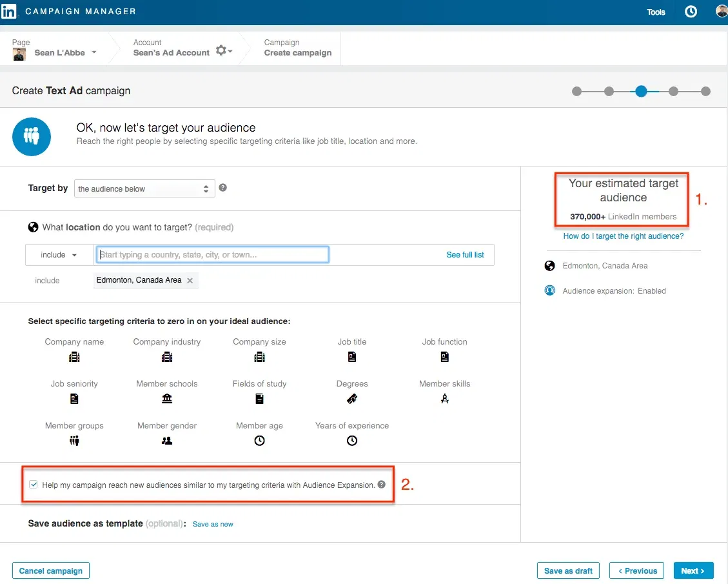This screenshot has width=728, height=584.
Task: Select the Member skills targeting icon
Action: click(x=444, y=398)
